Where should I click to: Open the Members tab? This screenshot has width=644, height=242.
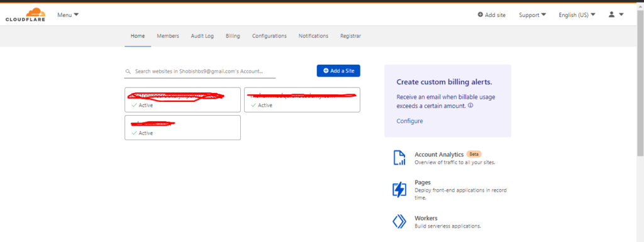pos(168,36)
